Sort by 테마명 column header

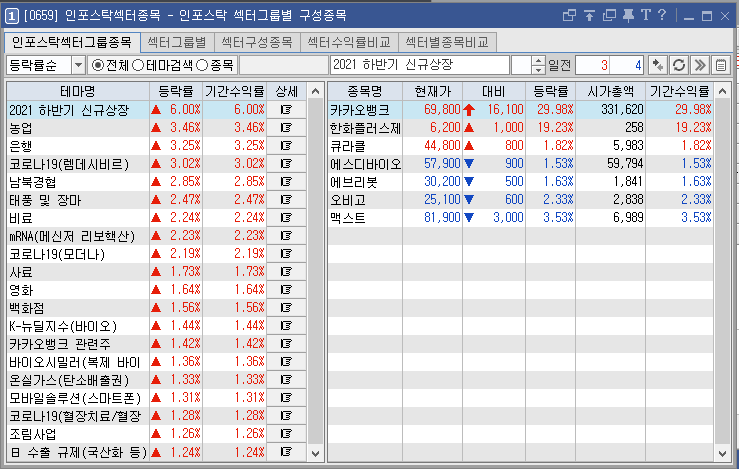point(78,91)
